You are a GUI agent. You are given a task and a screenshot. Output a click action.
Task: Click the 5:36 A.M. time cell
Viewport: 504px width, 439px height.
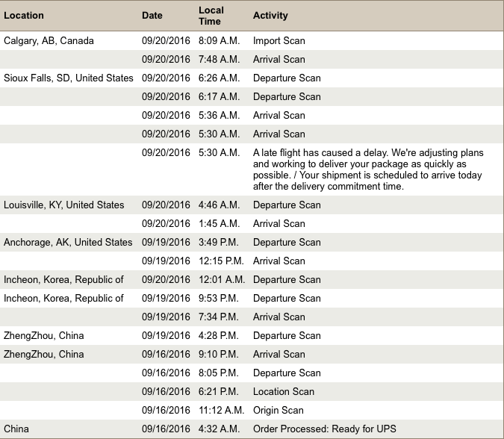(220, 116)
